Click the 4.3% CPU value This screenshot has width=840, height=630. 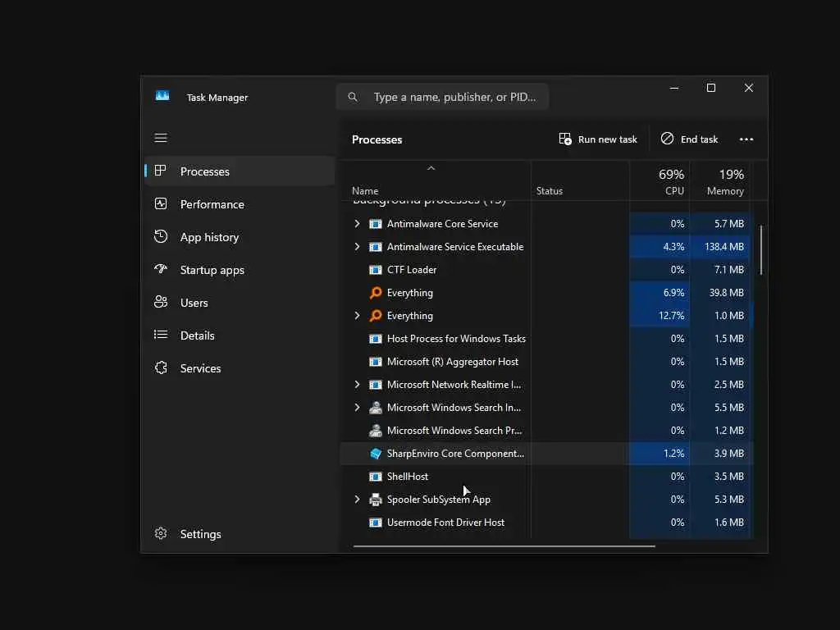[673, 246]
